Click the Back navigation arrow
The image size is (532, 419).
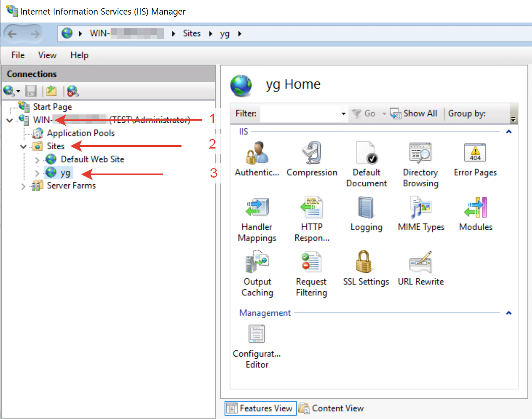pos(12,34)
